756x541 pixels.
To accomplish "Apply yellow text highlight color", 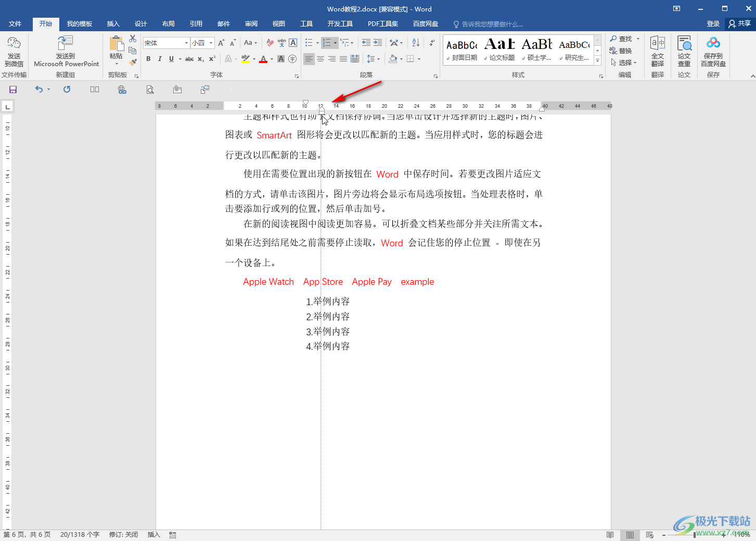I will pos(246,59).
